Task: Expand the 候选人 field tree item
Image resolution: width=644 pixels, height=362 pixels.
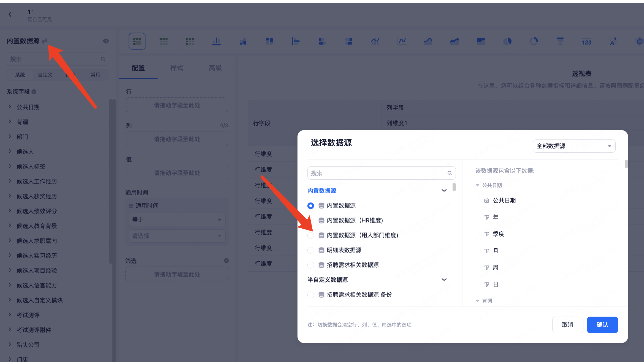Action: tap(10, 151)
